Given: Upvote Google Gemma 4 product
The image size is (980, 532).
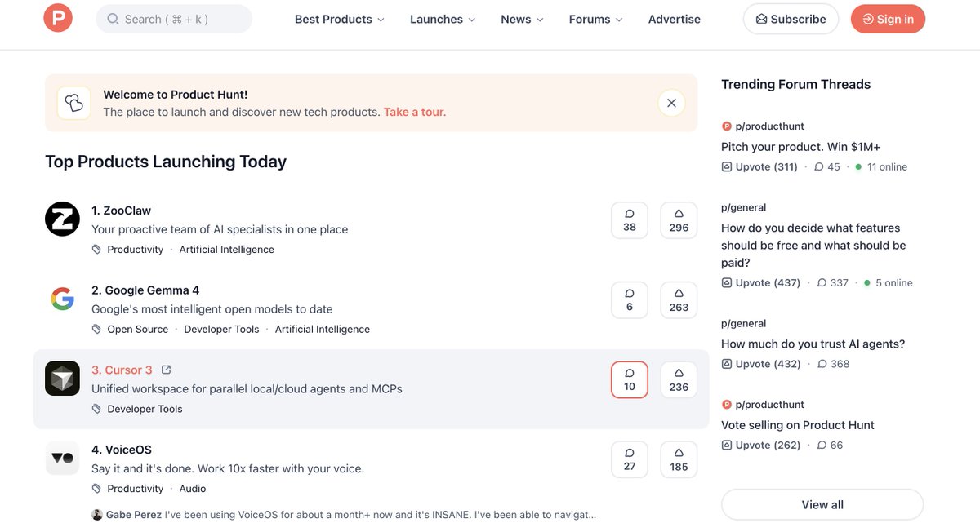Looking at the screenshot, I should [679, 300].
